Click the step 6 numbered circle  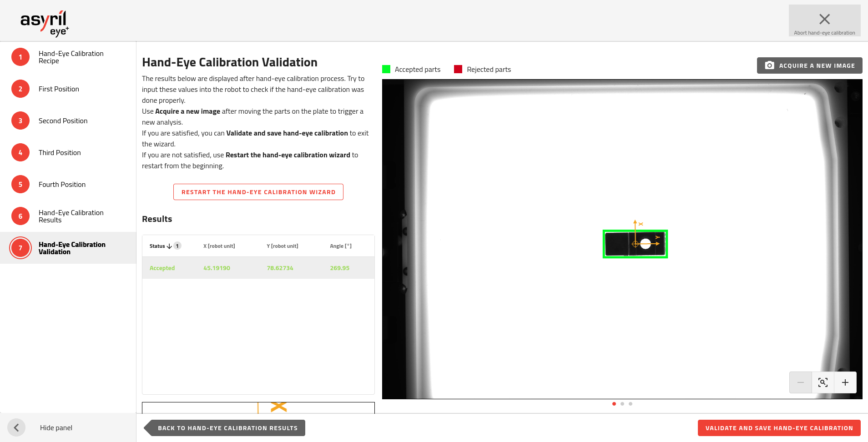(20, 216)
